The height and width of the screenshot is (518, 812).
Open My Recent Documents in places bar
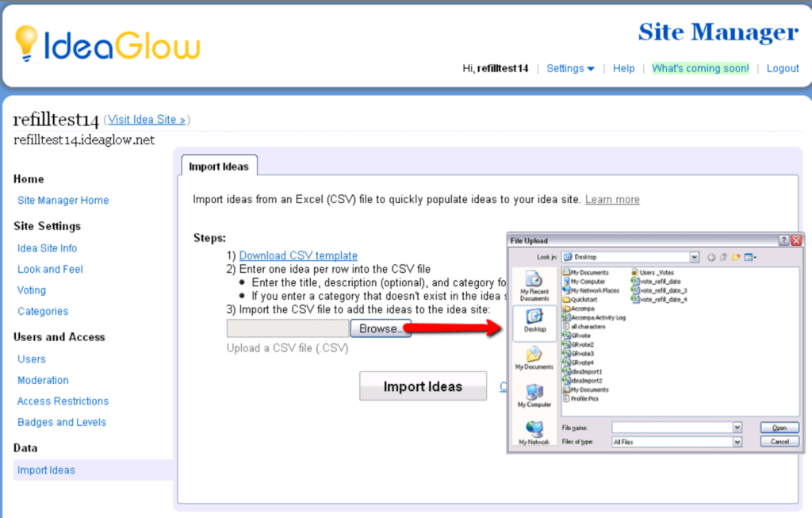(534, 286)
